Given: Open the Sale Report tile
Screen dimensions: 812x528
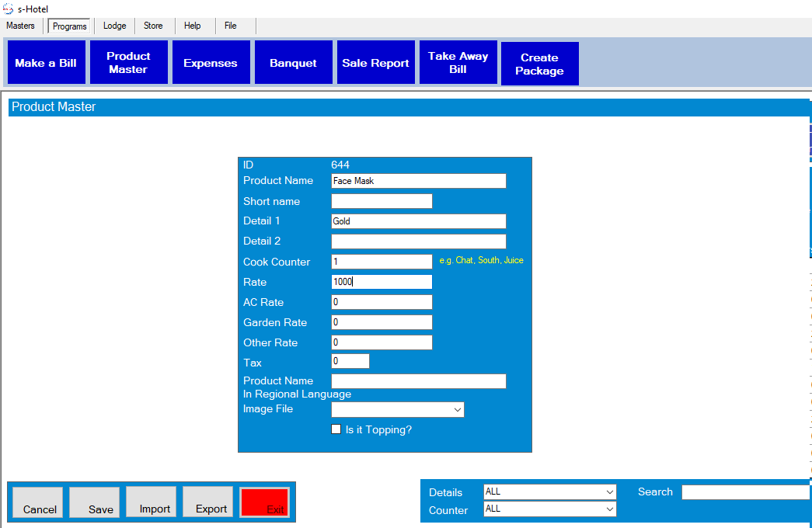Looking at the screenshot, I should (375, 63).
